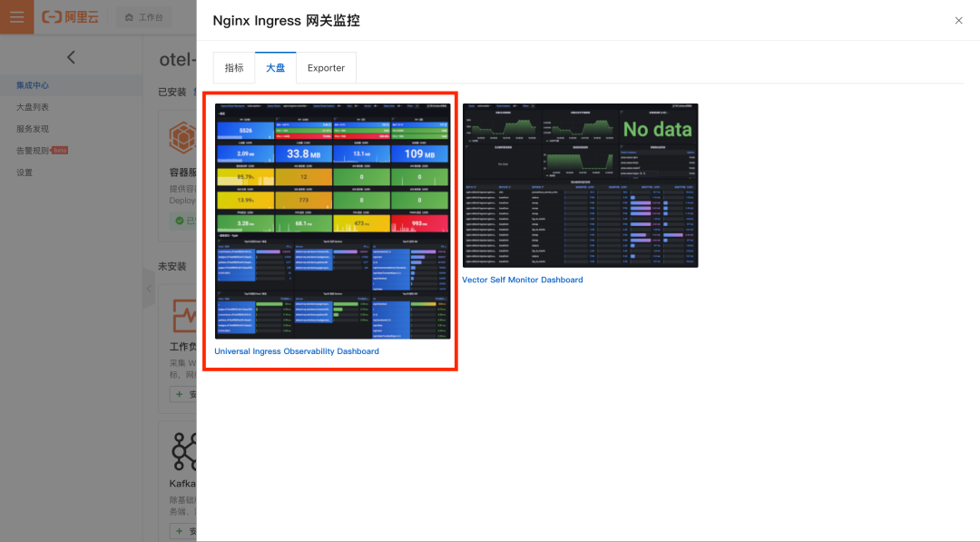980x542 pixels.
Task: Switch to the Exporter tab
Action: tap(326, 67)
